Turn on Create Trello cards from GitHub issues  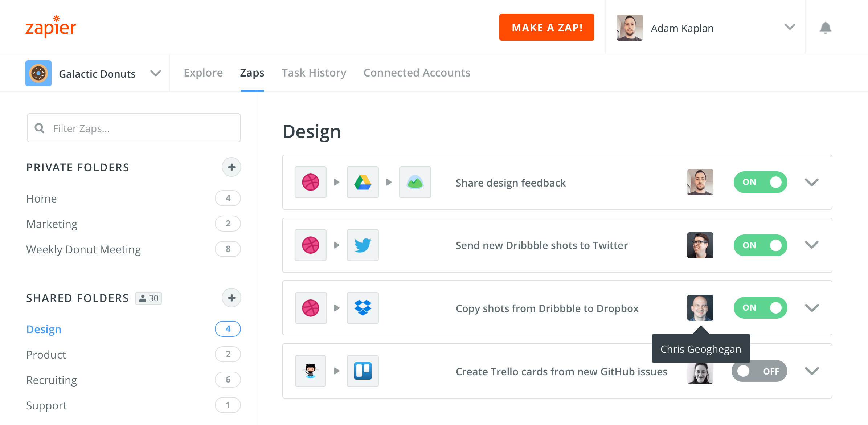point(759,371)
